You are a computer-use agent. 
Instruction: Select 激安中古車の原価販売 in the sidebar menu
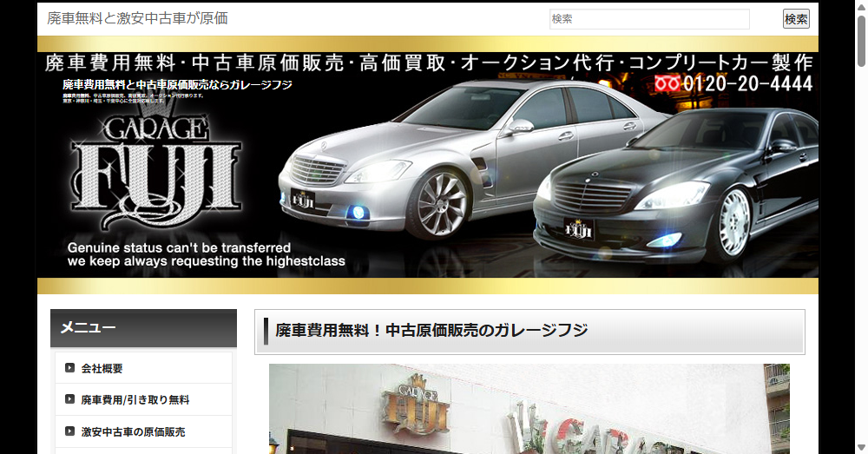click(x=133, y=431)
